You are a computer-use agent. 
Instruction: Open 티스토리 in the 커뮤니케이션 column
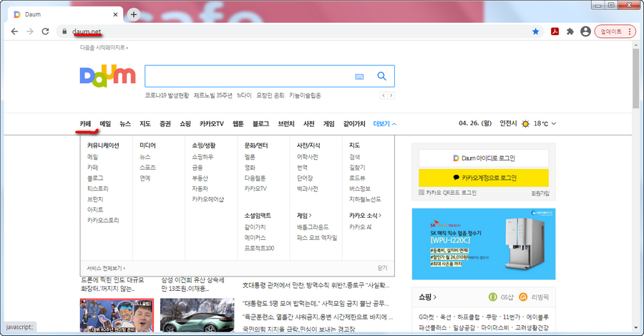(98, 188)
